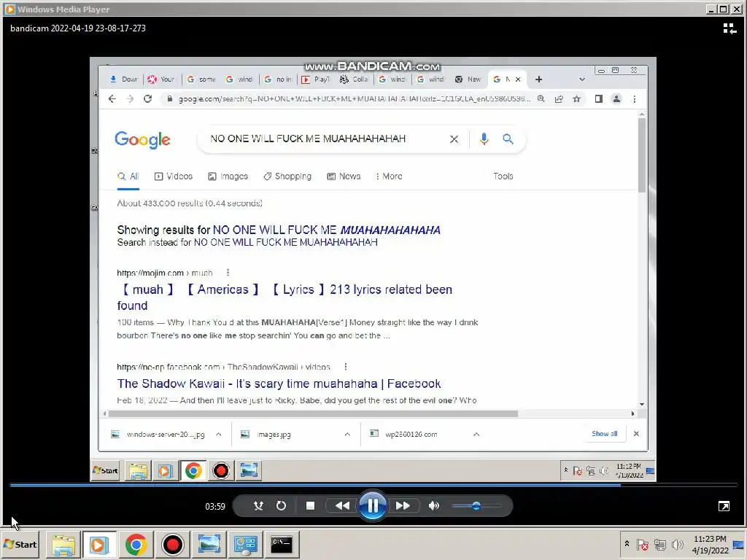Open Google Chrome from the taskbar
The width and height of the screenshot is (747, 560).
(x=136, y=544)
